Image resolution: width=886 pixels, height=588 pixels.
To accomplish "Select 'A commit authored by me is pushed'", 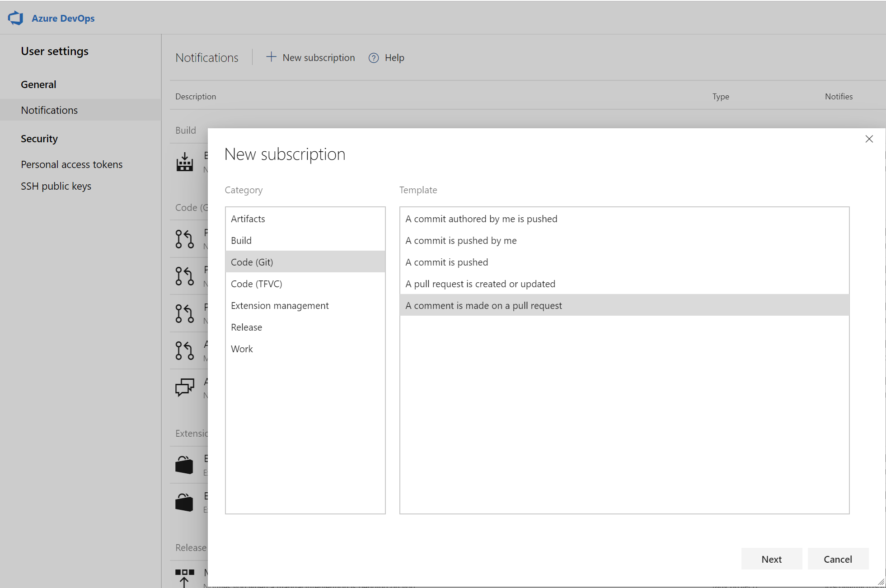I will pyautogui.click(x=481, y=219).
